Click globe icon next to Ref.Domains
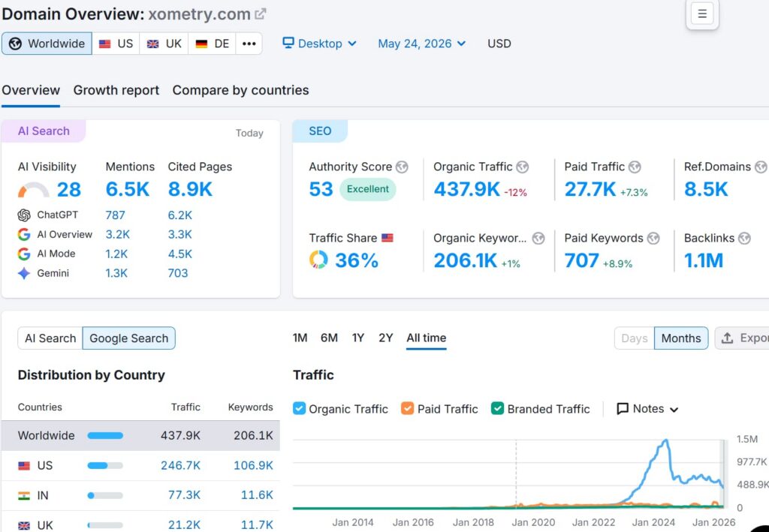Image resolution: width=769 pixels, height=532 pixels. [761, 167]
